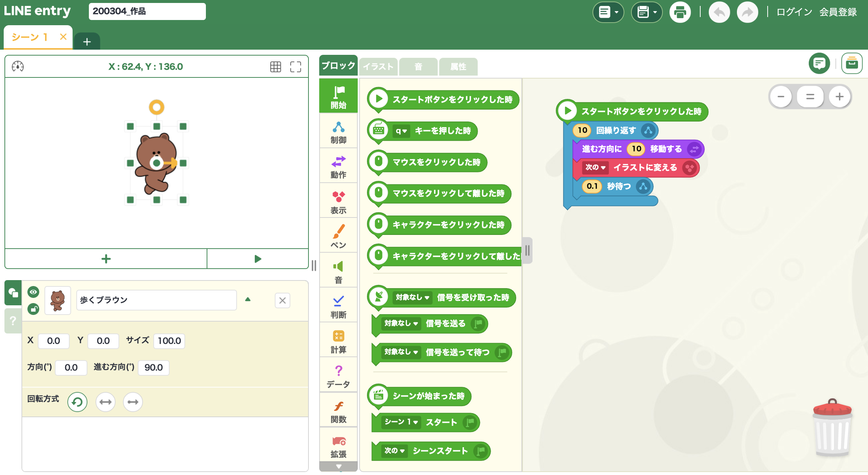Screen dimensions: 868x475
Task: Click the redo arrow button
Action: [x=747, y=12]
